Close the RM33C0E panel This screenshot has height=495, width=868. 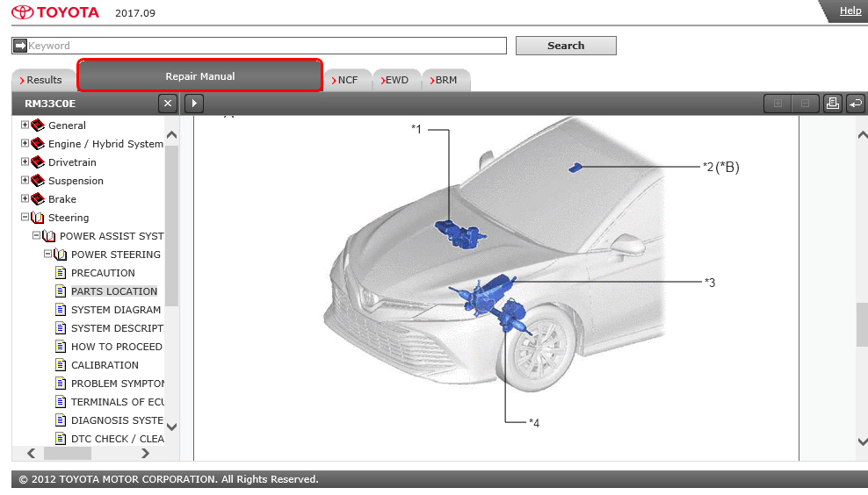coord(168,104)
